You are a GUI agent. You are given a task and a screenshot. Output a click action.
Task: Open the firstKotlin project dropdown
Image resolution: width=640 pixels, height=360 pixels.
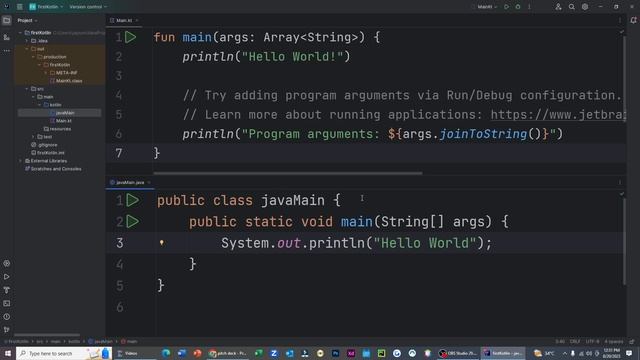[46, 7]
